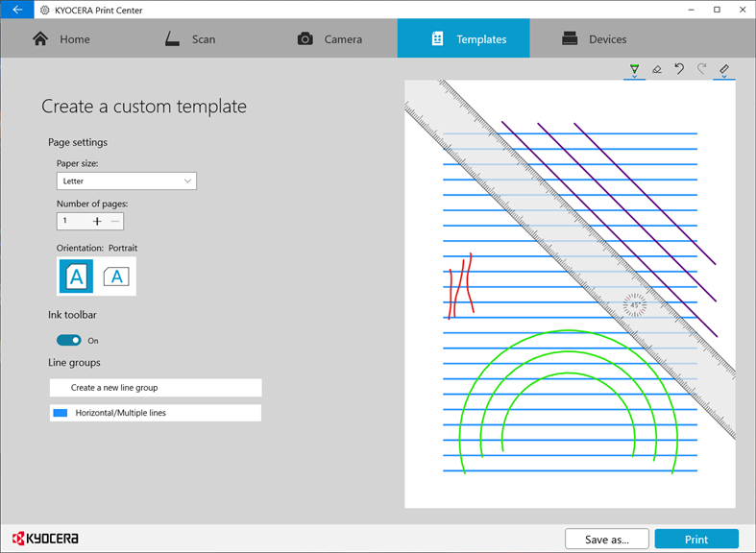The height and width of the screenshot is (553, 756).
Task: Undo the last ink stroke
Action: coord(679,69)
